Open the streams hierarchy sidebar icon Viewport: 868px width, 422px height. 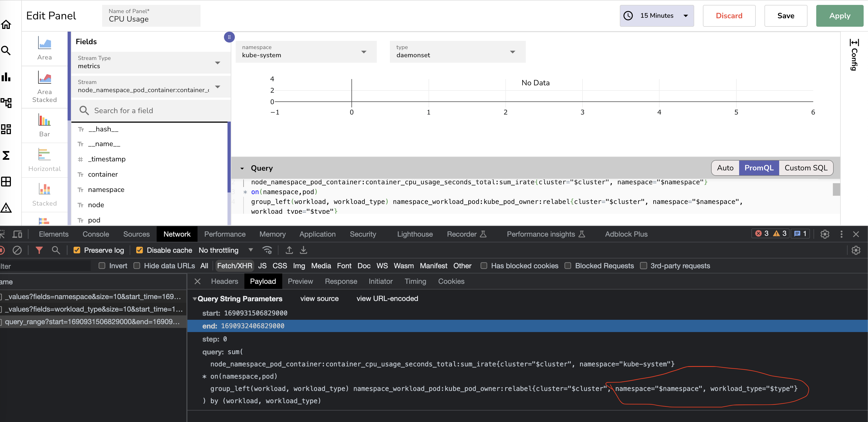point(6,103)
